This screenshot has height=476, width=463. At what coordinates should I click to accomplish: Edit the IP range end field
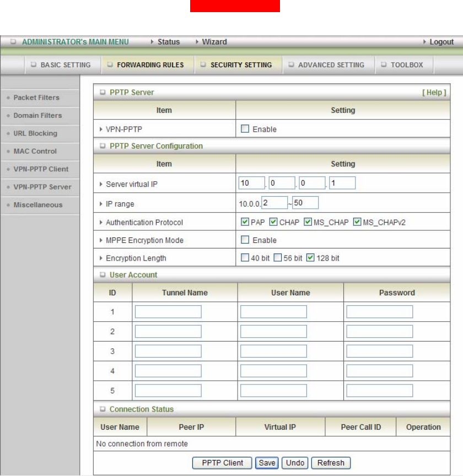click(305, 203)
